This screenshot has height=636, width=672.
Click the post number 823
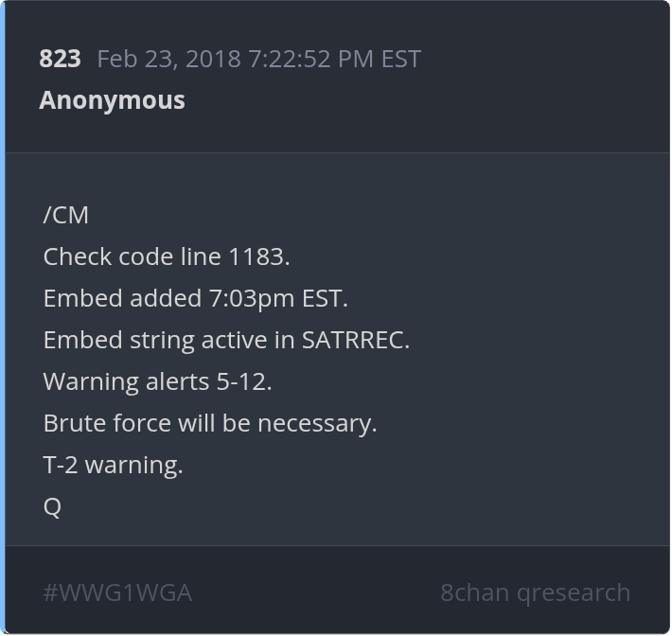tap(60, 59)
